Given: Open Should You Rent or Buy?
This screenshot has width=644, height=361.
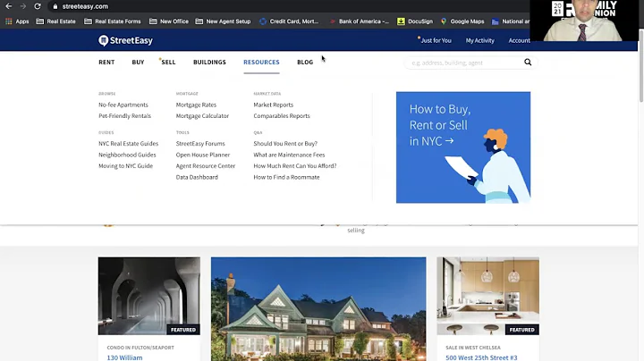Looking at the screenshot, I should [x=285, y=144].
